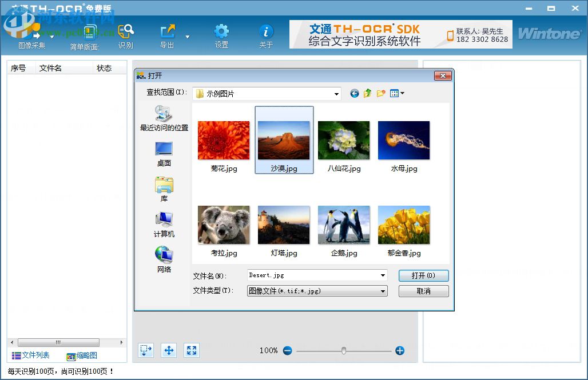
Task: Select the pan move tool icon
Action: (169, 350)
